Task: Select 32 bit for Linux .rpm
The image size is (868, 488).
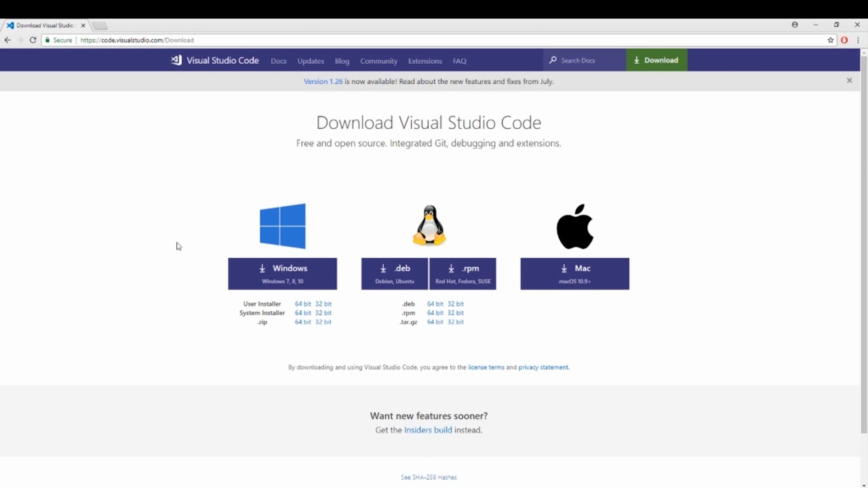Action: [x=455, y=313]
